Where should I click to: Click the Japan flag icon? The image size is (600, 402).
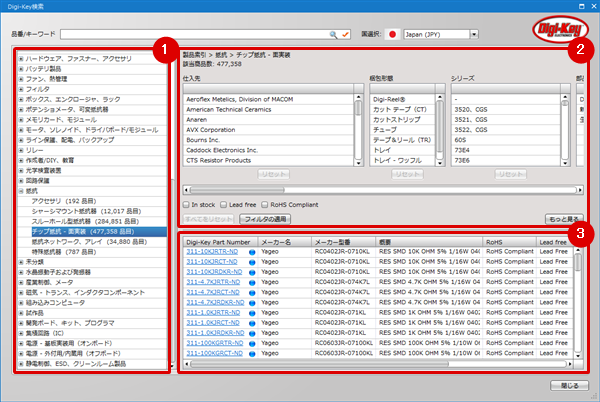click(x=392, y=34)
